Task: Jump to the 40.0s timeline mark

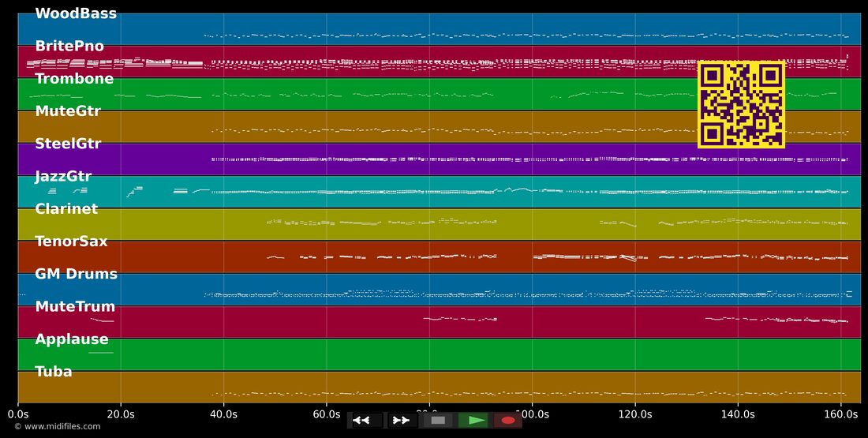Action: 223,414
